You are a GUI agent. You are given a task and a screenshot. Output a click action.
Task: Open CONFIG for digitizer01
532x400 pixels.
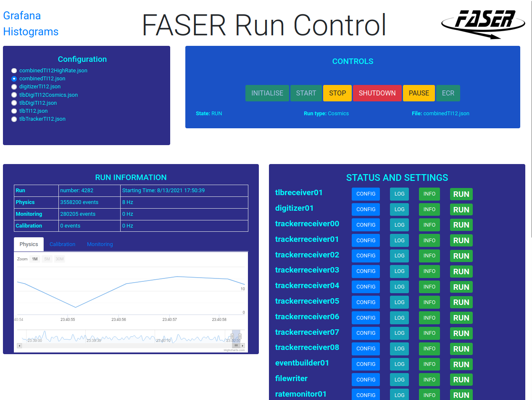[x=366, y=209]
